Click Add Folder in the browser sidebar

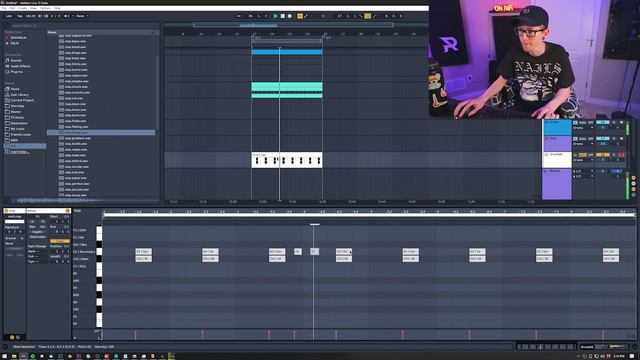click(x=19, y=152)
